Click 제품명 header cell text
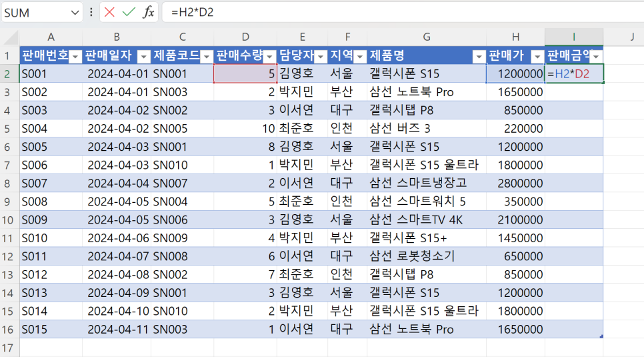The width and height of the screenshot is (644, 357). tap(387, 55)
